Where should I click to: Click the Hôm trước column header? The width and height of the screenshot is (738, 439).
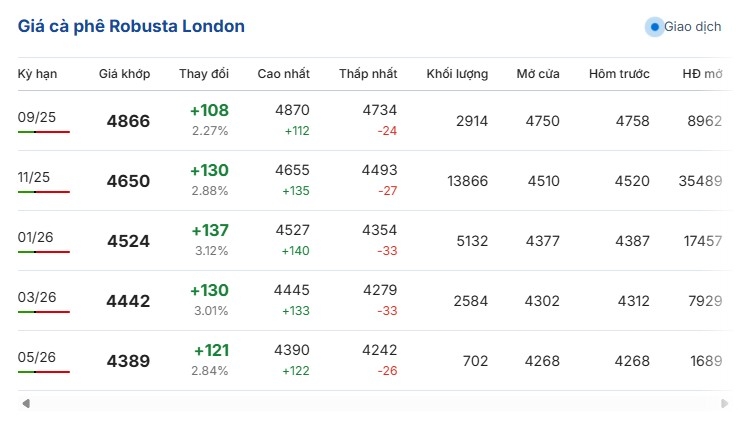619,74
